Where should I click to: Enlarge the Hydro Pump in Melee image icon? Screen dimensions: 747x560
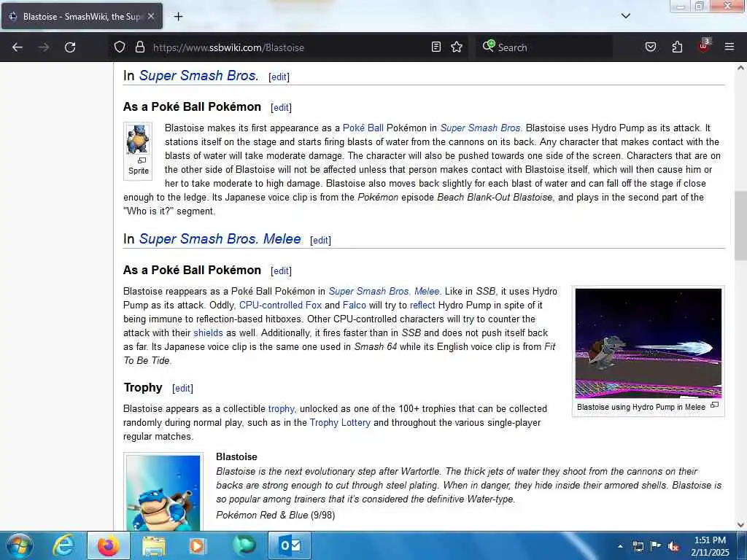click(x=714, y=405)
